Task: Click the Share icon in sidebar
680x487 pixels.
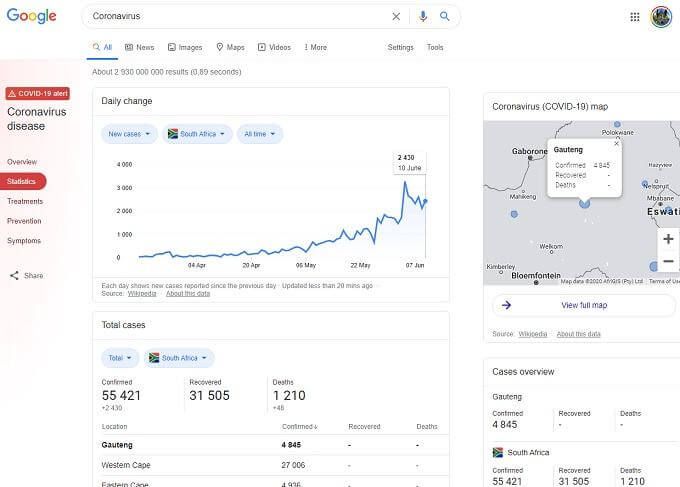Action: (14, 275)
